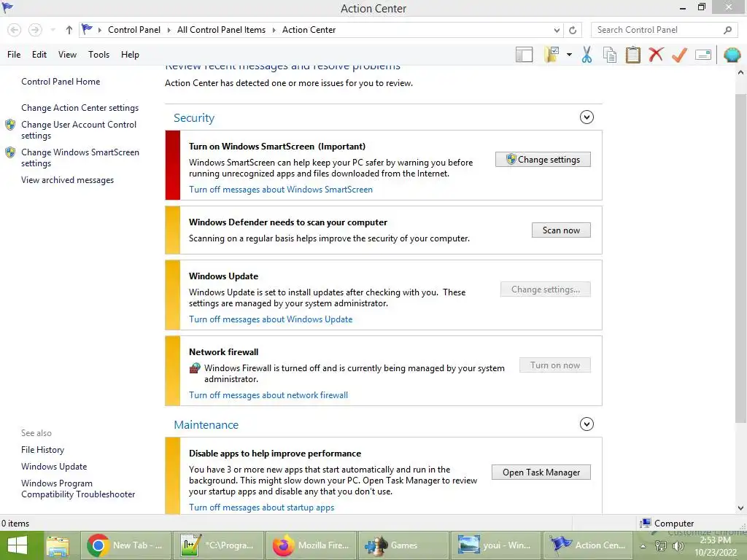Click Turn off messages about Windows SmartScreen
The width and height of the screenshot is (747, 560).
tap(281, 190)
